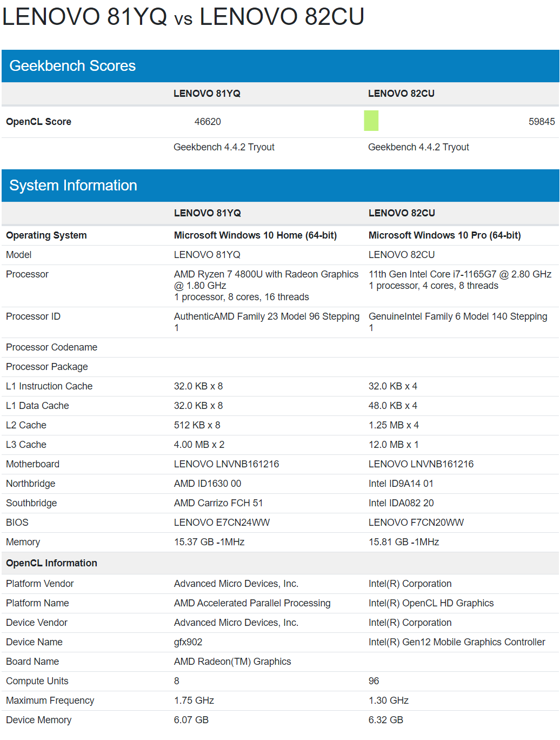The width and height of the screenshot is (560, 740).
Task: Click the 1.25 MB x 4 value
Action: point(394,425)
